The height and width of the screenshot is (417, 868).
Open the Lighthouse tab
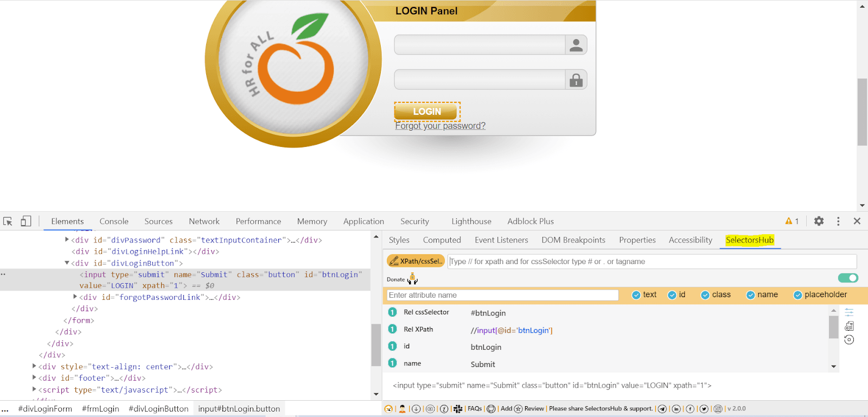tap(471, 221)
